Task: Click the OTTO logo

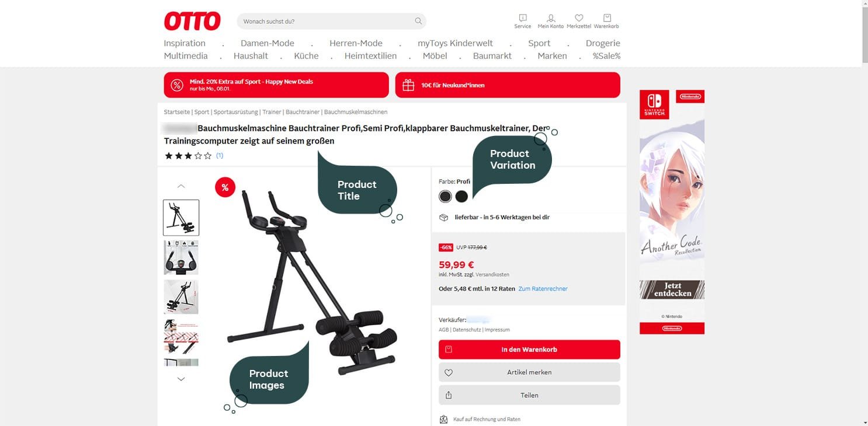Action: (x=192, y=21)
